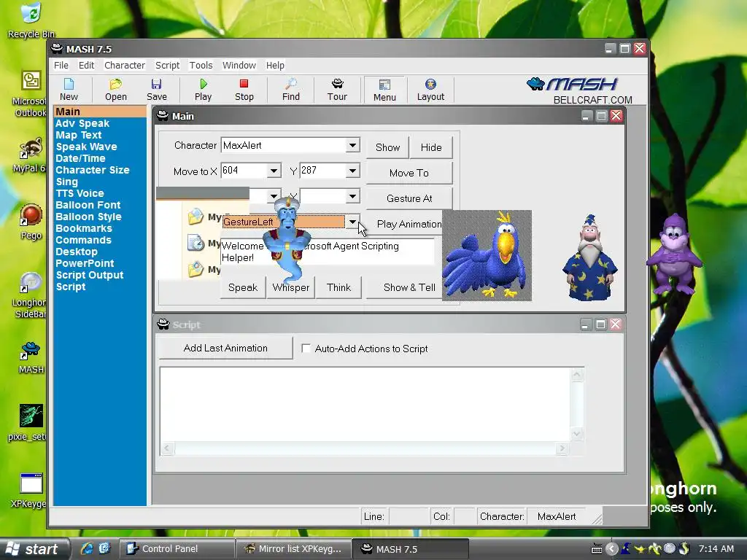This screenshot has width=747, height=560.
Task: Click the Merlin wizard agent character
Action: point(589,258)
